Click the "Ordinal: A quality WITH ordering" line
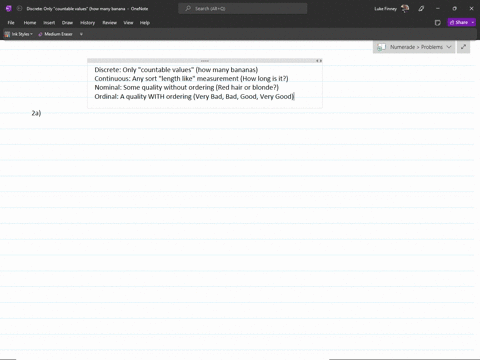 (194, 96)
